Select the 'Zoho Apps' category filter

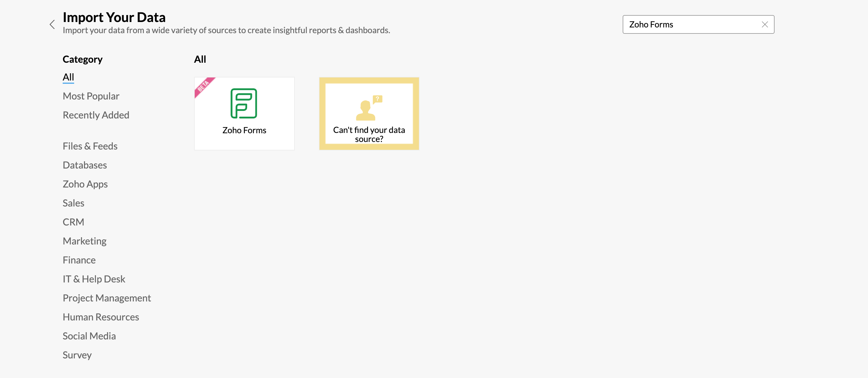point(85,183)
